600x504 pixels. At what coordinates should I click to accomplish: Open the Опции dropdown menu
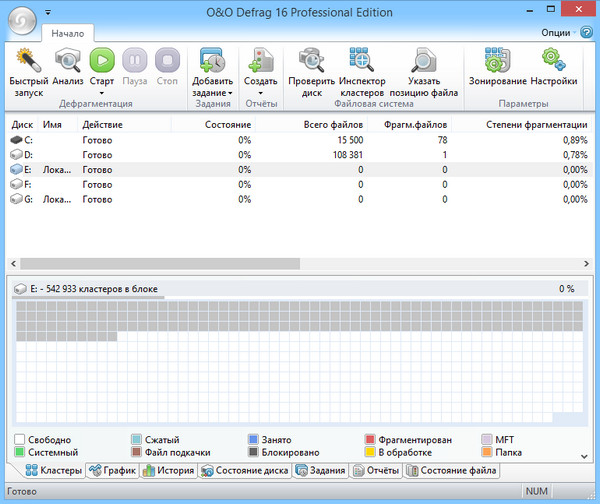[558, 32]
